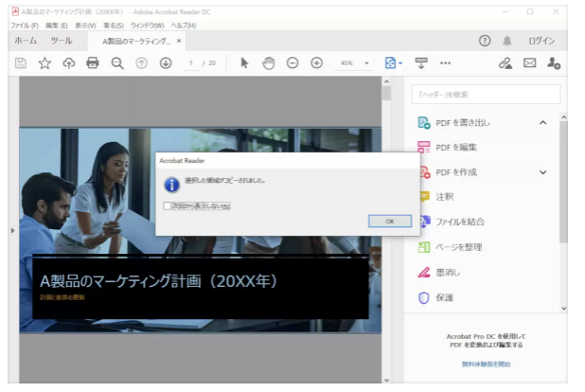The image size is (585, 392).
Task: Click the star bookmark icon in toolbar
Action: [x=44, y=62]
